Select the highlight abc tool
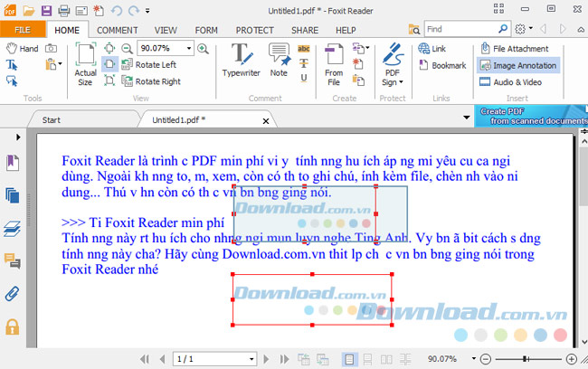Viewport: 588px width, 369px height. pyautogui.click(x=303, y=48)
